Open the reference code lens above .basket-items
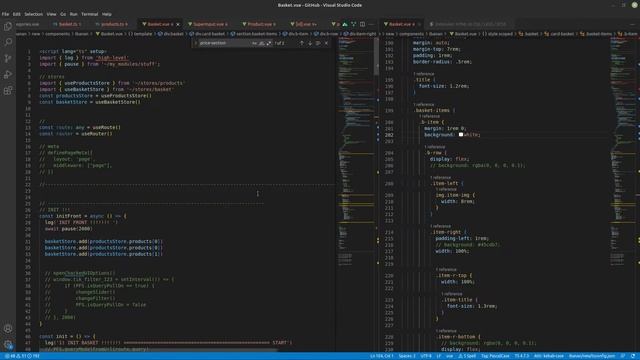Viewport: 640px width, 360px height. coord(424,104)
